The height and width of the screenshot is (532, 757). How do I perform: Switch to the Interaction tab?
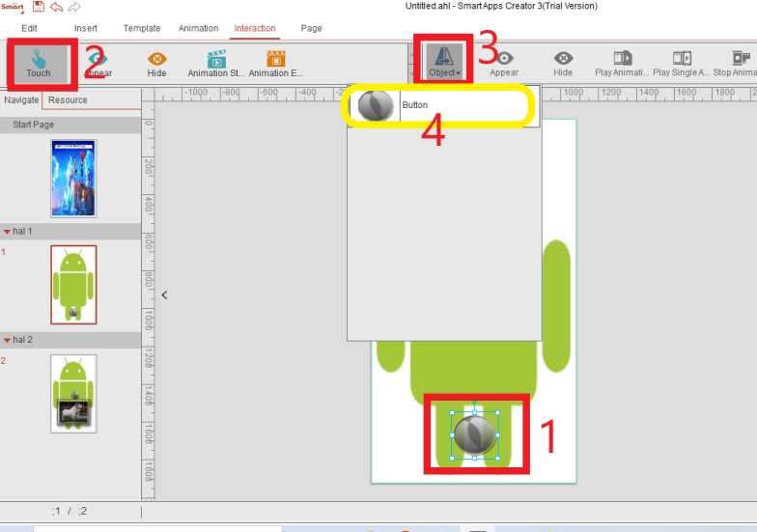coord(255,28)
